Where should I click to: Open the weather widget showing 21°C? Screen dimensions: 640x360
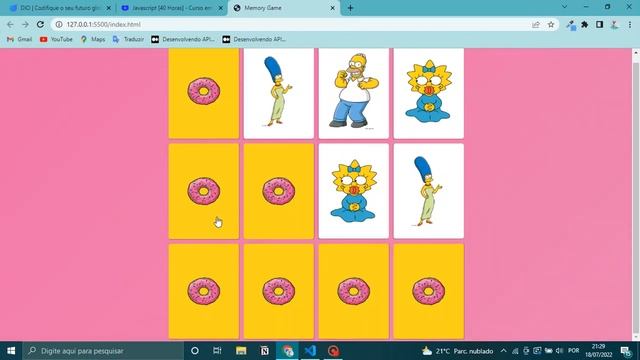[458, 351]
